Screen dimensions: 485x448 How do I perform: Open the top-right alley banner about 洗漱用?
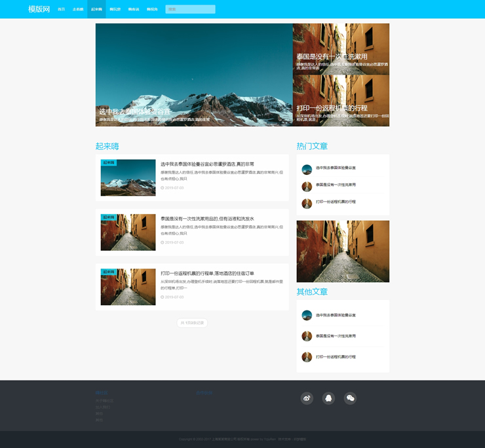(341, 48)
